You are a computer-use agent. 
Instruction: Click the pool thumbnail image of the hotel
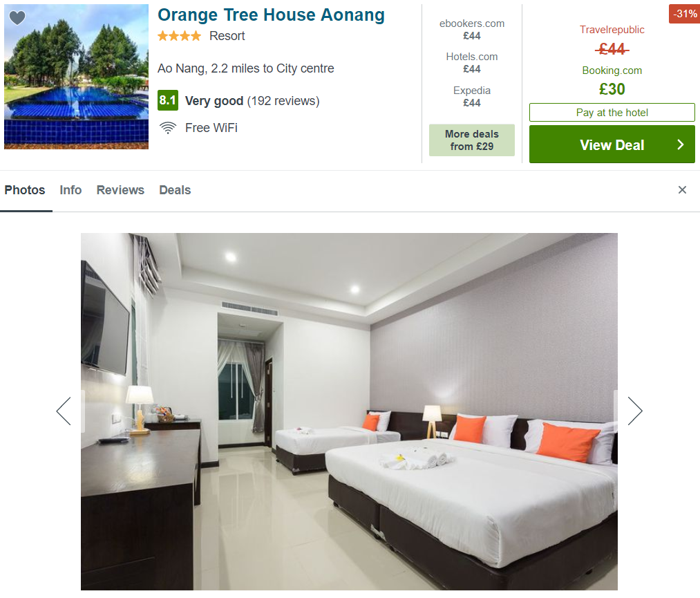(x=76, y=77)
